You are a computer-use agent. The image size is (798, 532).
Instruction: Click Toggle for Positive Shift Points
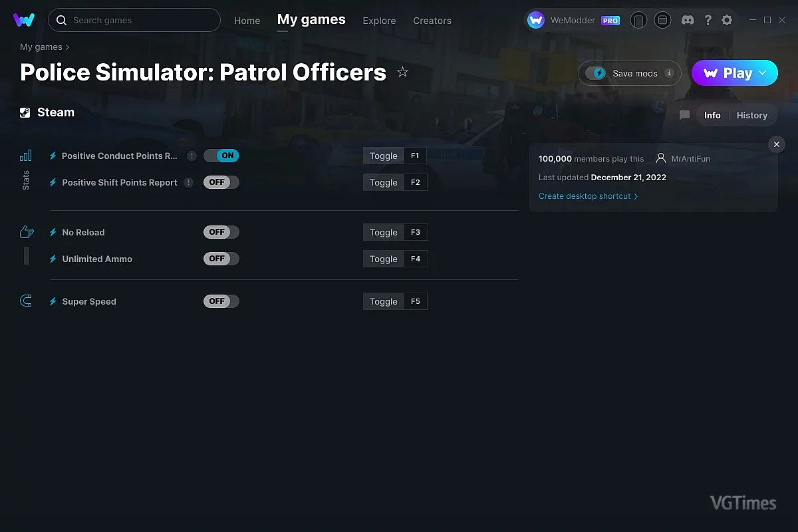pyautogui.click(x=383, y=182)
